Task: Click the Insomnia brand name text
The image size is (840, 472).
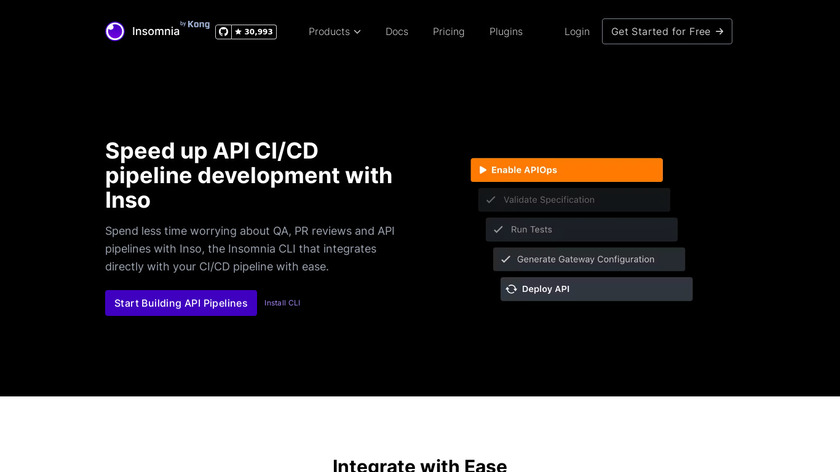Action: [156, 32]
